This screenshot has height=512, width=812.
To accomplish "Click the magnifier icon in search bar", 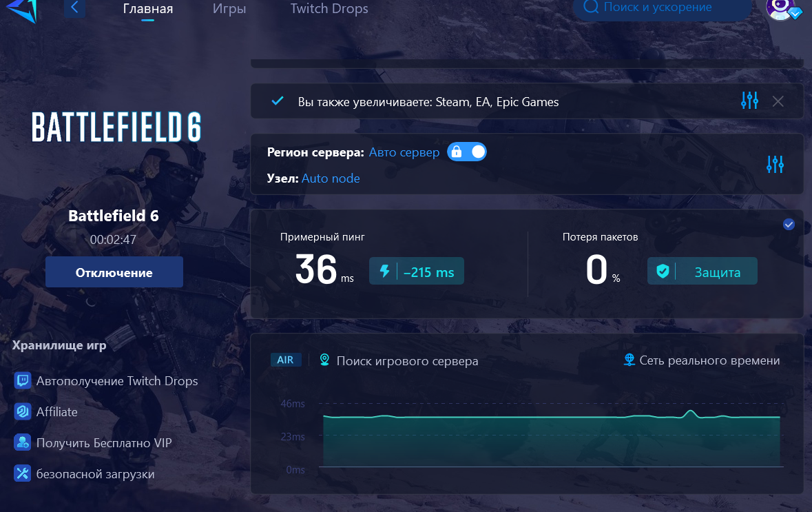I will (x=591, y=7).
